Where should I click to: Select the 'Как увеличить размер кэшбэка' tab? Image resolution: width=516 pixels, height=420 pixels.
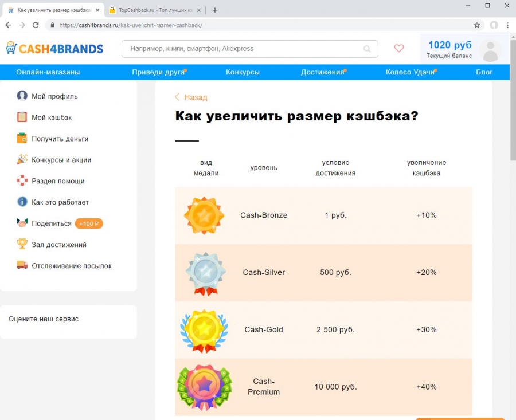point(53,10)
